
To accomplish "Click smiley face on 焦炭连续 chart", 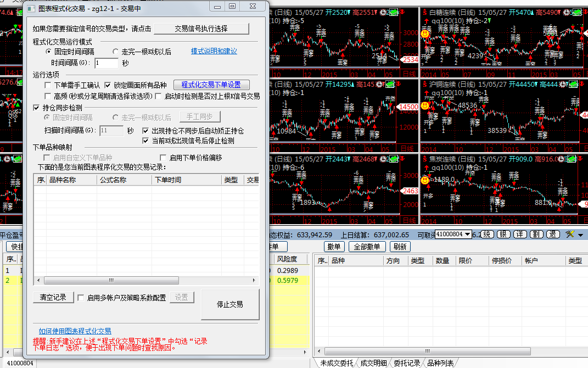I will 425,180.
